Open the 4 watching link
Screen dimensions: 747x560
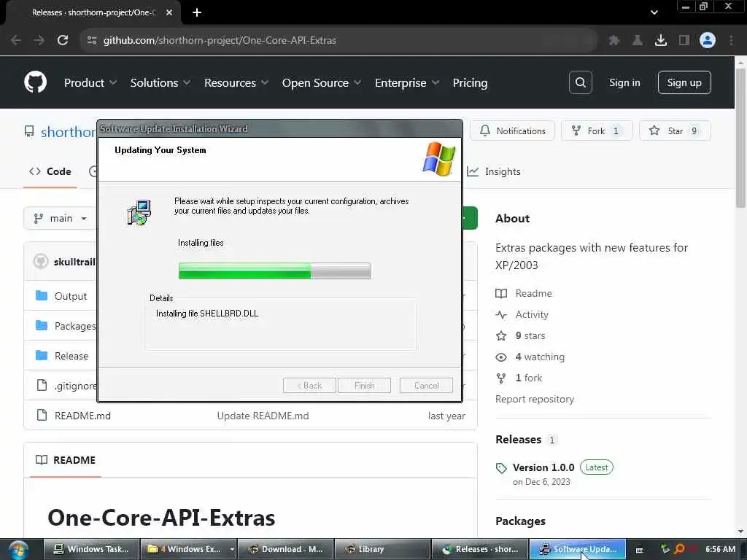540,357
